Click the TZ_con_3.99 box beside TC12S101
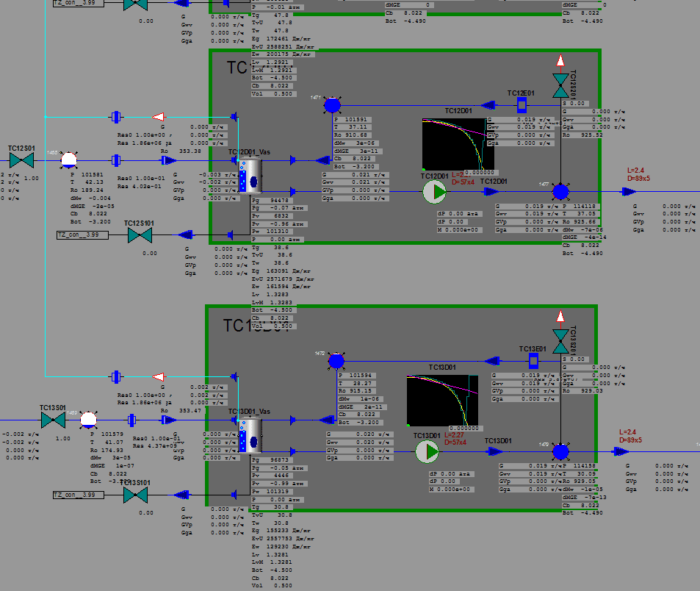This screenshot has height=591, width=700. [x=82, y=235]
